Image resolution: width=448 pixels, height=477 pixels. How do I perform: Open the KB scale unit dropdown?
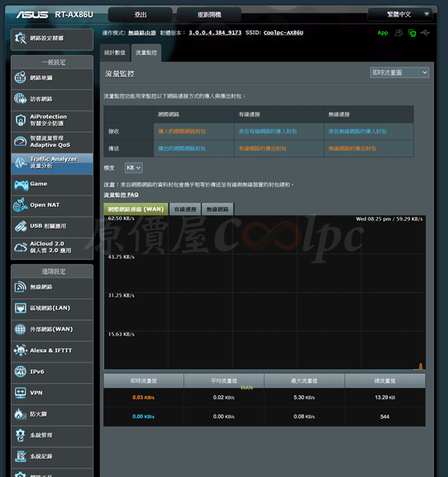click(133, 167)
